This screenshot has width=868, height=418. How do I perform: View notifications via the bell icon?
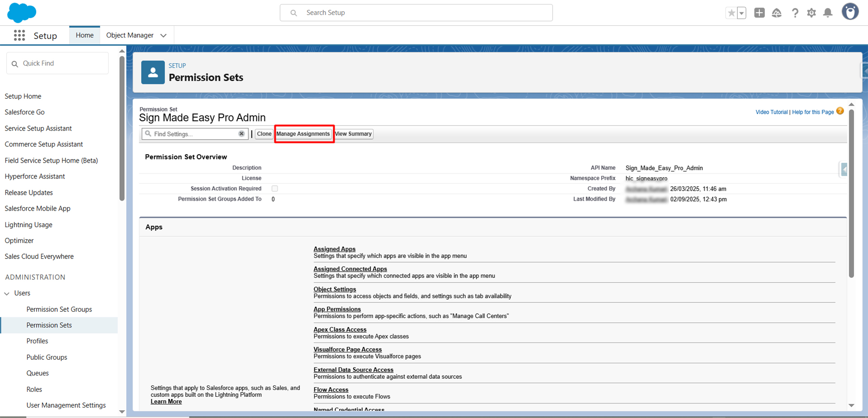[x=828, y=13]
